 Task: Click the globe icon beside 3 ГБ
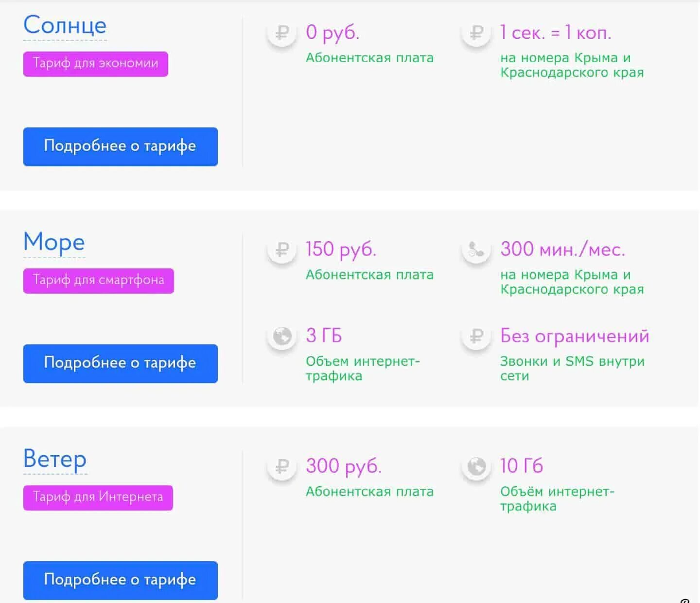click(x=282, y=336)
